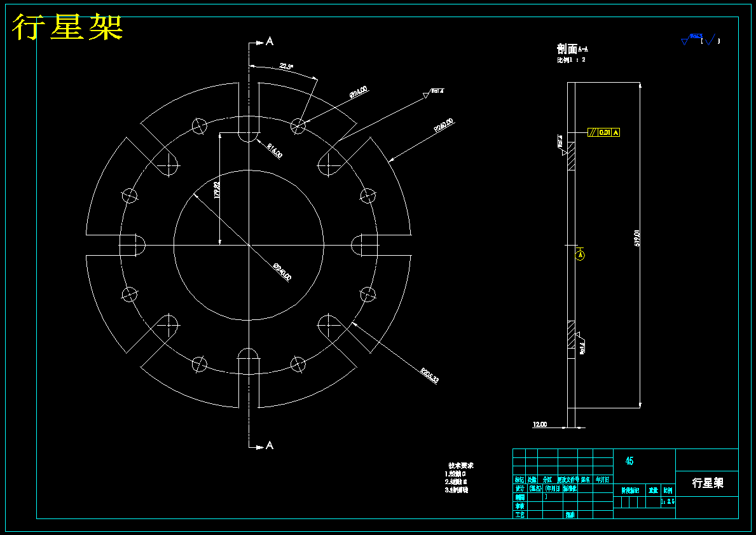Click material grade 45 in title block
The image size is (756, 535).
pyautogui.click(x=629, y=461)
